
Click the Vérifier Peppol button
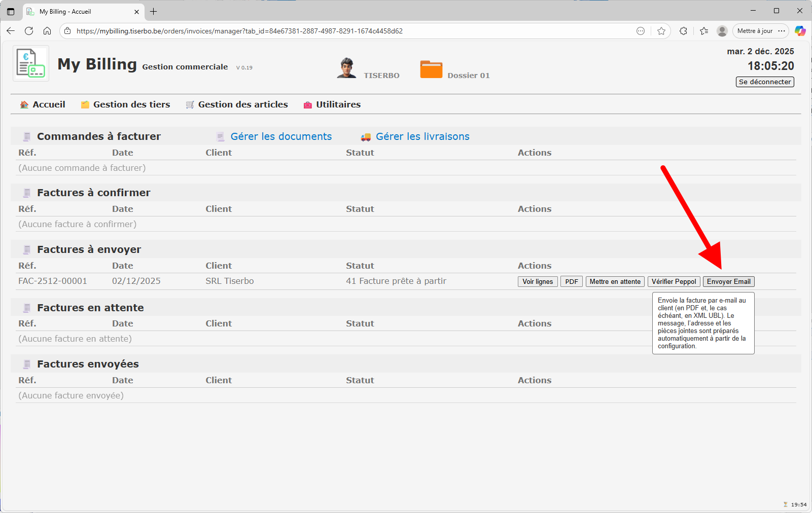[x=674, y=282]
